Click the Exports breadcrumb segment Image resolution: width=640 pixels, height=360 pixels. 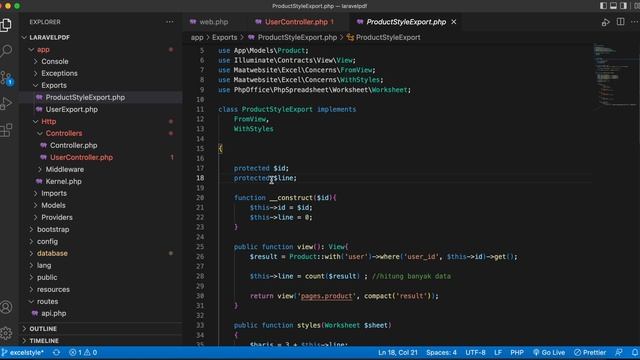point(224,38)
